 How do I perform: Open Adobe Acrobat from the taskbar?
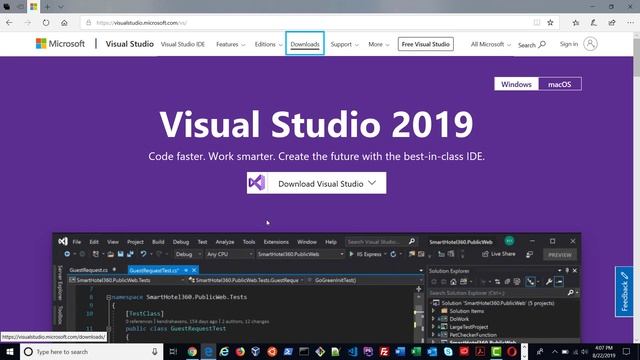pyautogui.click(x=480, y=351)
